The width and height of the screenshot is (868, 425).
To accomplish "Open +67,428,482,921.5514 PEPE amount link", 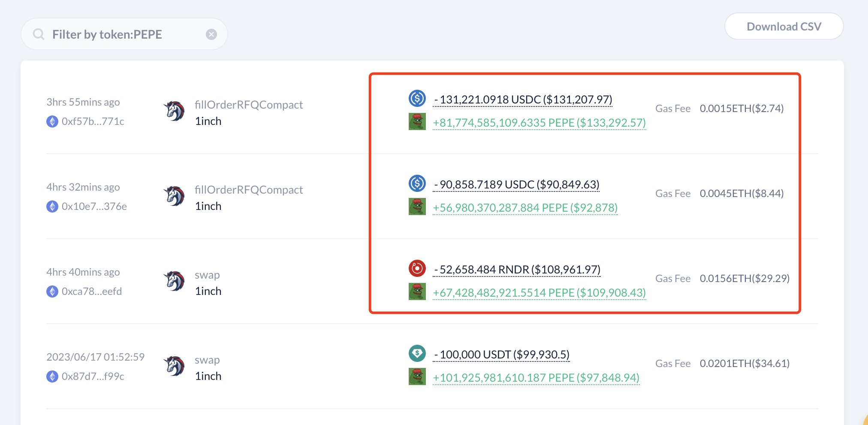I will pos(539,293).
